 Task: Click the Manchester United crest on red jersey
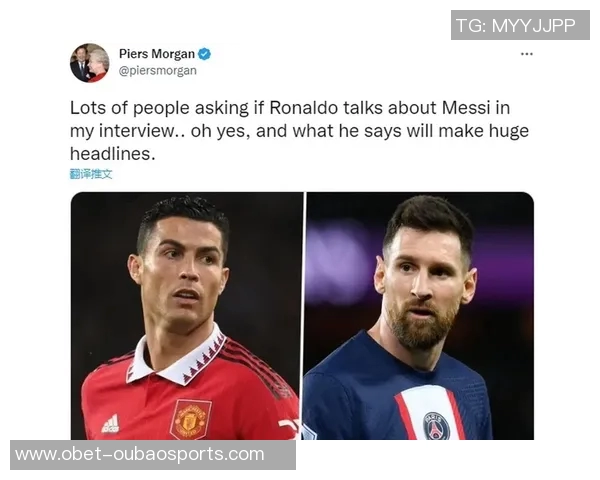pyautogui.click(x=191, y=420)
